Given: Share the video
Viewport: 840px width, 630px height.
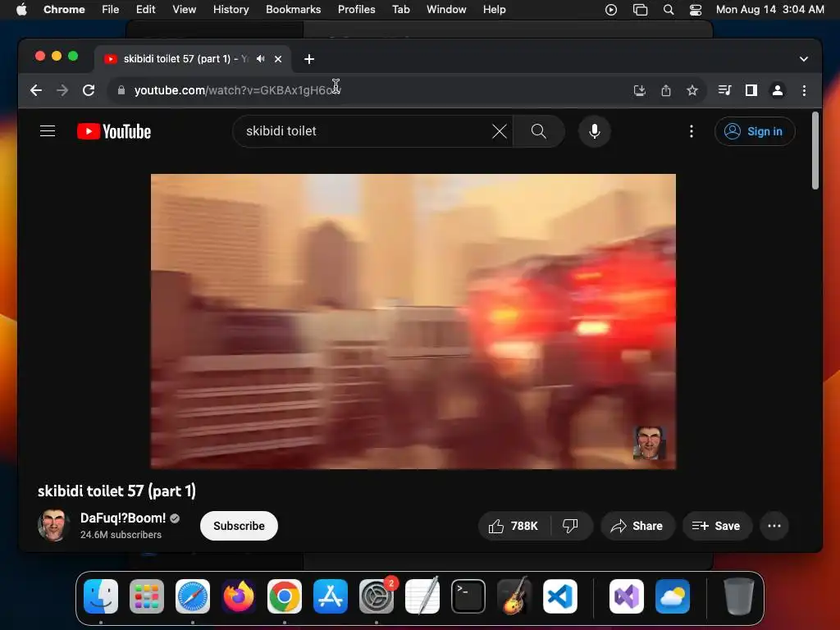Looking at the screenshot, I should coord(637,526).
